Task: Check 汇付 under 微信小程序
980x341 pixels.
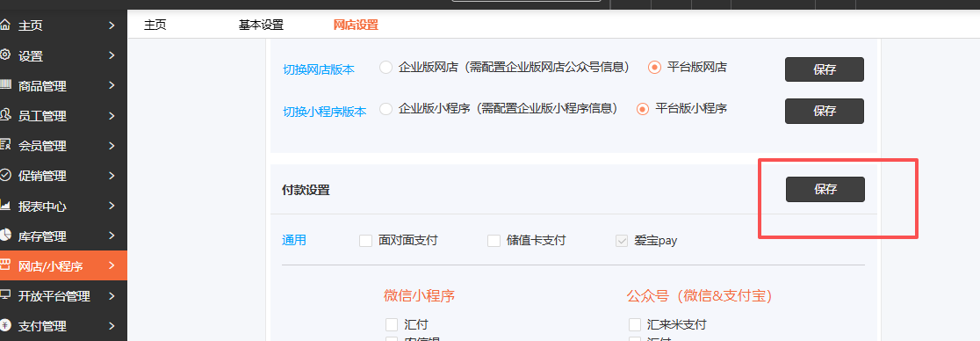Action: 392,324
